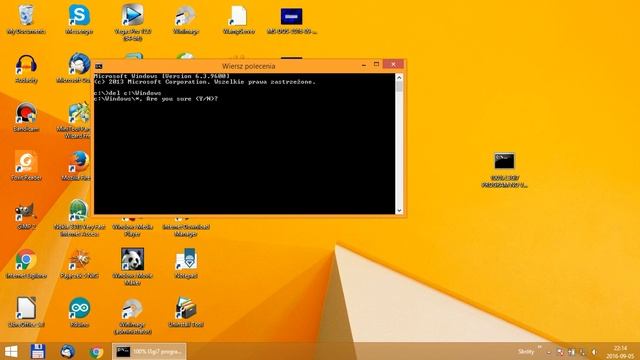This screenshot has height=360, width=640.
Task: Open the taskbar clock and date
Action: point(620,352)
